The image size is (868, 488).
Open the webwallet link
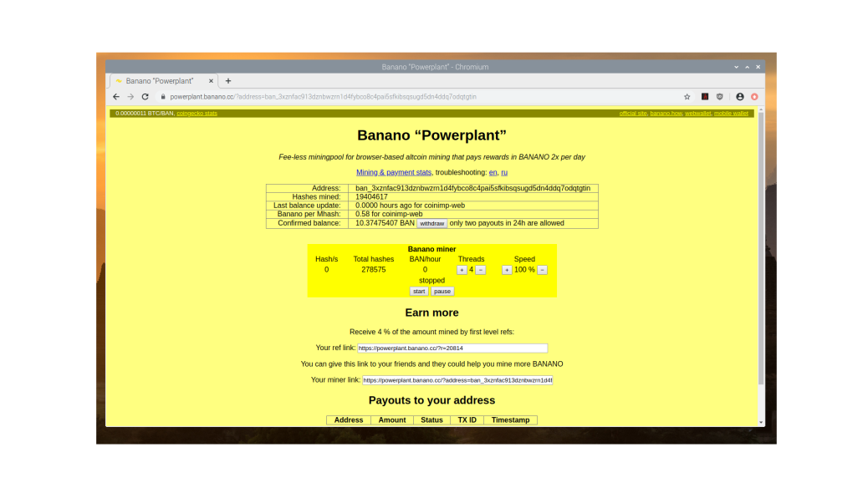tap(697, 114)
